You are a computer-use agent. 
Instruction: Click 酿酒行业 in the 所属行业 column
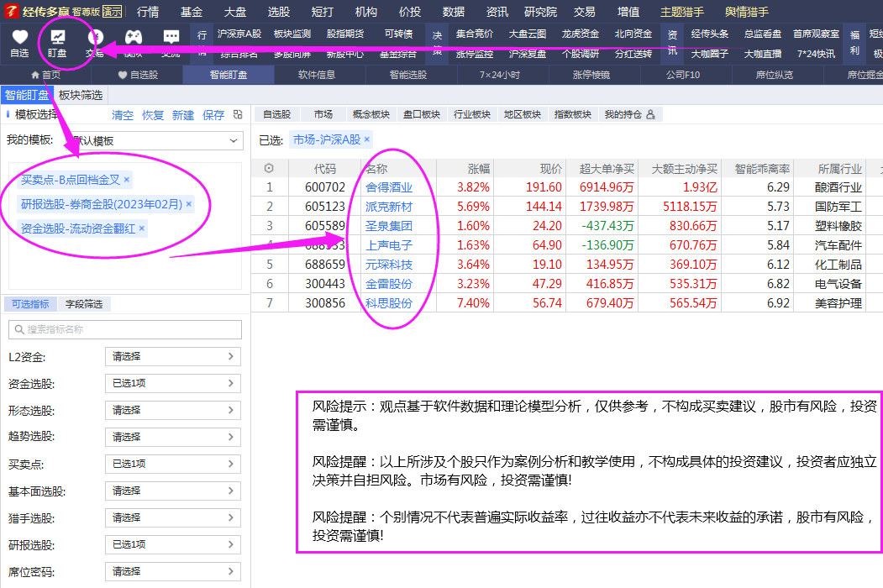click(x=838, y=187)
